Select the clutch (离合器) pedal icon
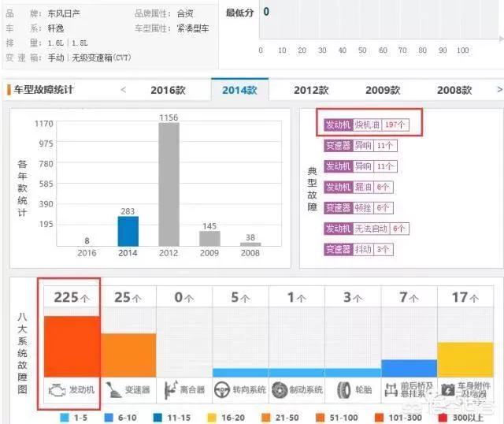 click(170, 390)
